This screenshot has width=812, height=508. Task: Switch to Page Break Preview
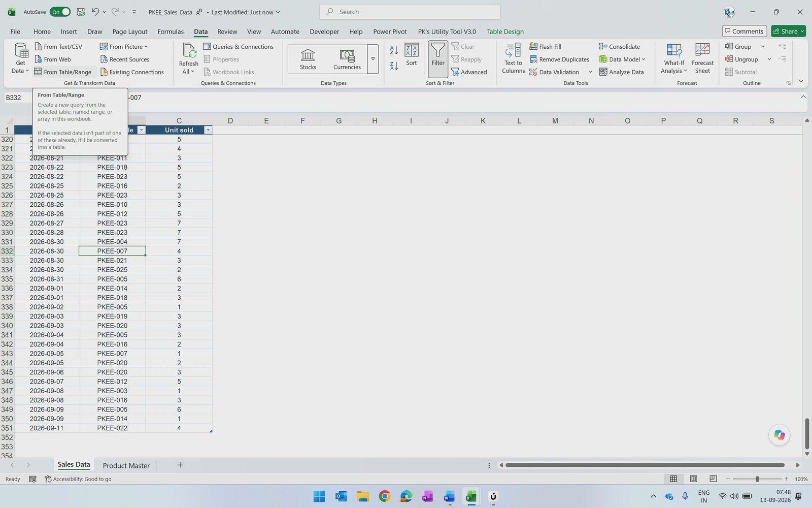point(713,479)
